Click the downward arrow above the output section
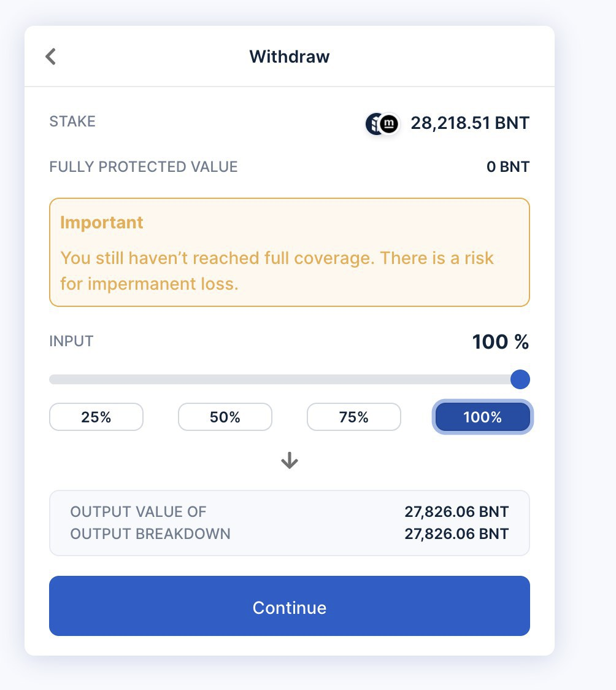616x690 pixels. [x=289, y=461]
